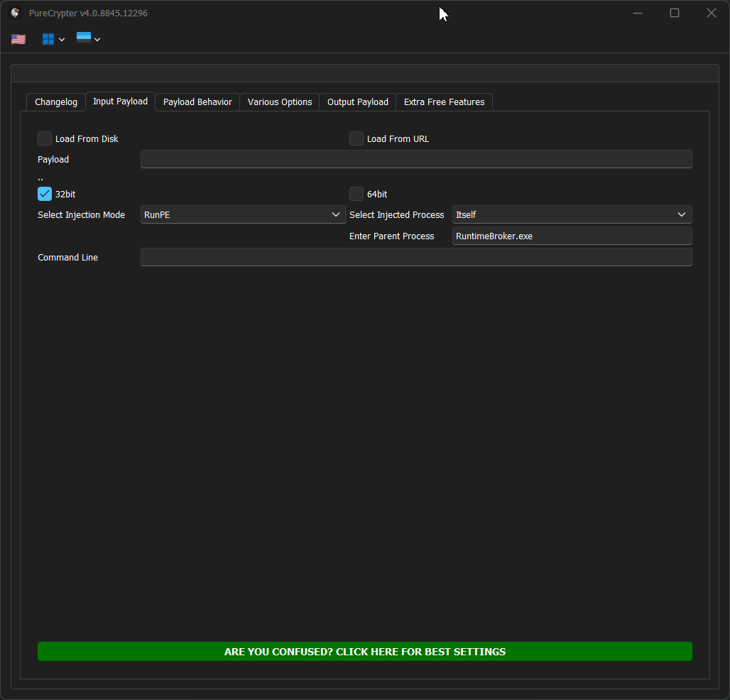The height and width of the screenshot is (700, 730).
Task: Minimize the PureCrypter window
Action: [638, 13]
